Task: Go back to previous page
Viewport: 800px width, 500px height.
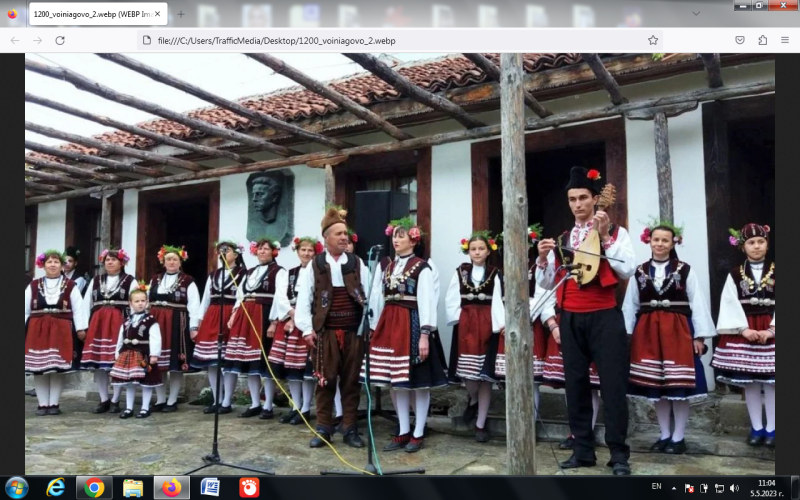Action: [x=15, y=40]
